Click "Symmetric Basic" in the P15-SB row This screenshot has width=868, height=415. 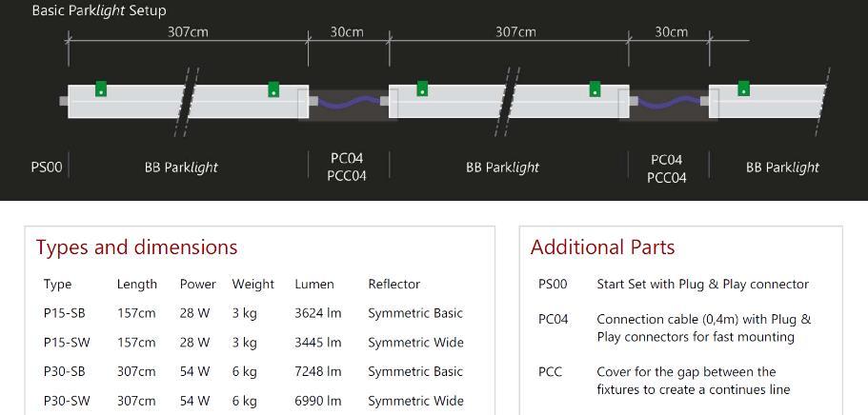tap(415, 314)
